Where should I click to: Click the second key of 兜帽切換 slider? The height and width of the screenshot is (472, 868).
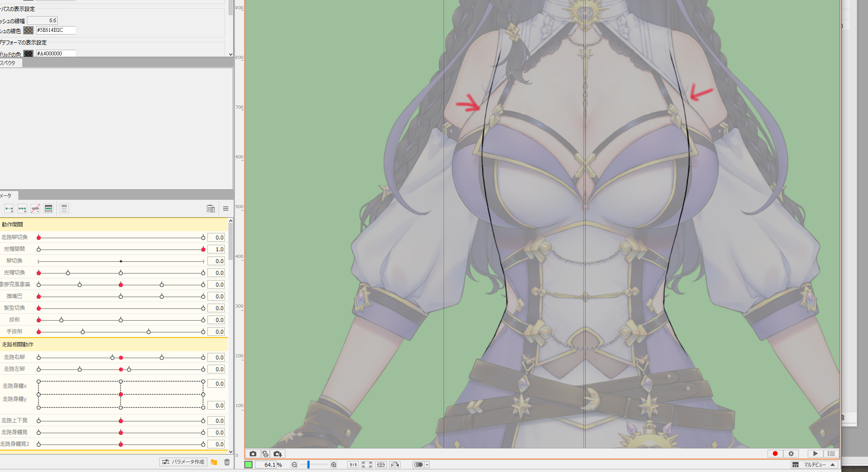click(68, 273)
